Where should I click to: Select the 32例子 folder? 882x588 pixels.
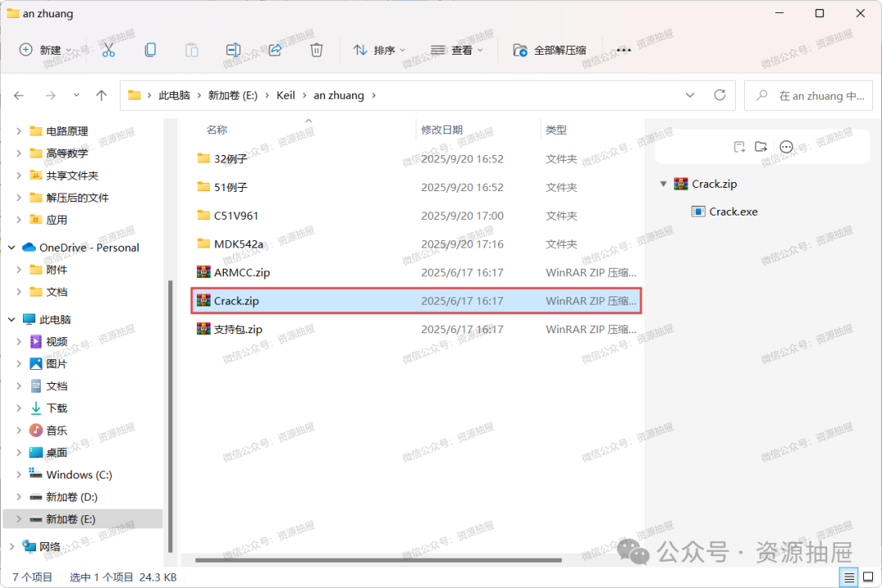[x=416, y=159]
